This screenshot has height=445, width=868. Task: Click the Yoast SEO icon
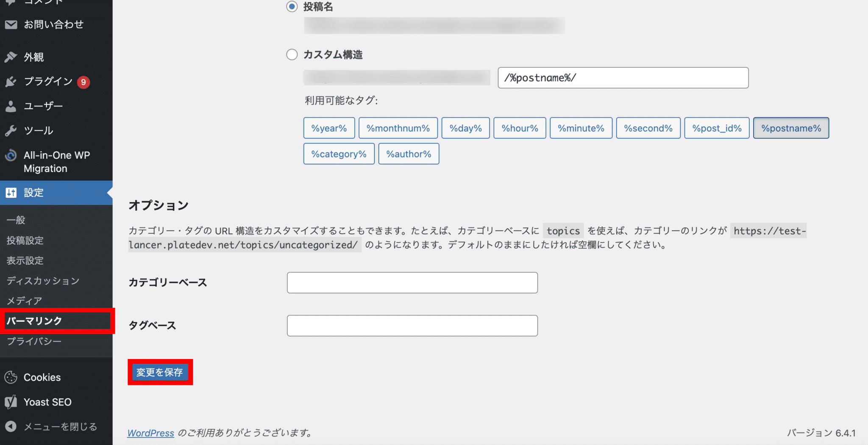11,402
